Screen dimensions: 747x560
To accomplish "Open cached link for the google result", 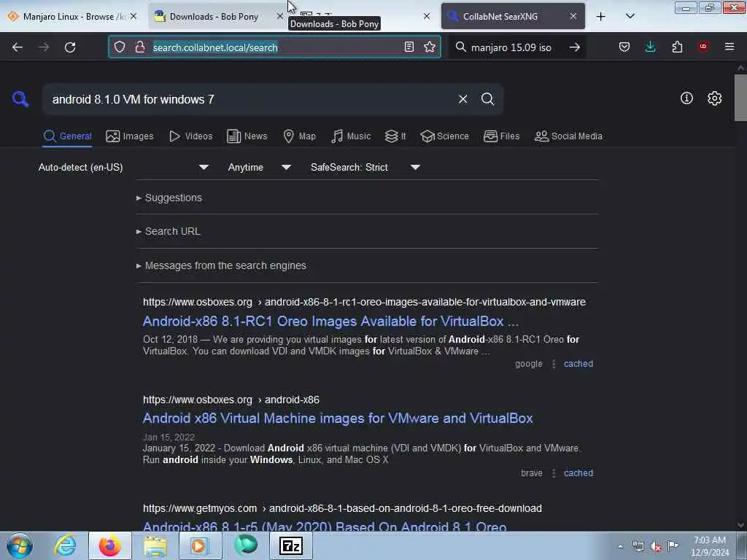I will pos(578,364).
